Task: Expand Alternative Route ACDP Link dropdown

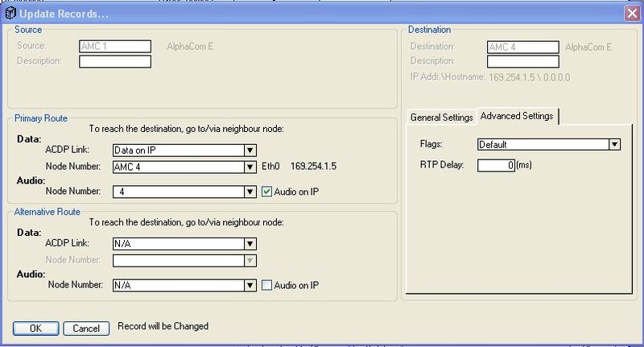Action: 250,243
